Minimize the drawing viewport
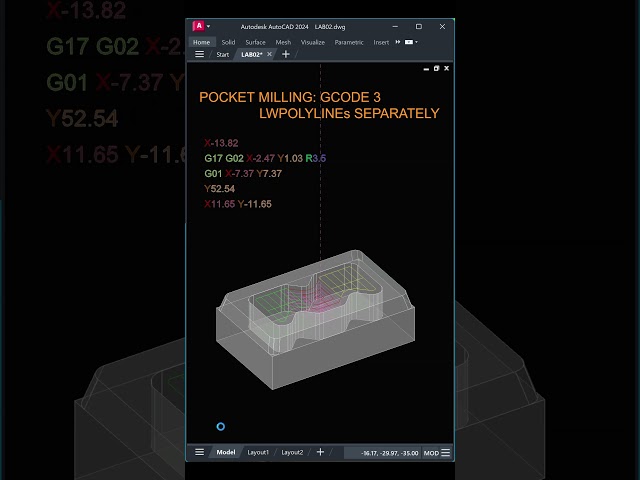This screenshot has height=480, width=640. click(x=426, y=69)
